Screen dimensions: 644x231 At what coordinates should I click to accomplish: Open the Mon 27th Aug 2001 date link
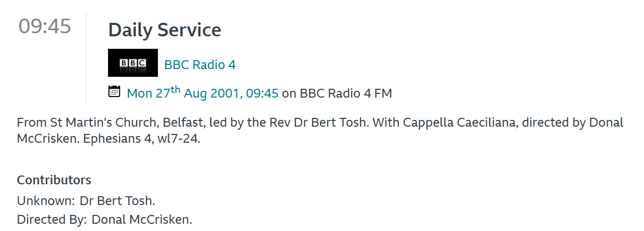tap(203, 93)
